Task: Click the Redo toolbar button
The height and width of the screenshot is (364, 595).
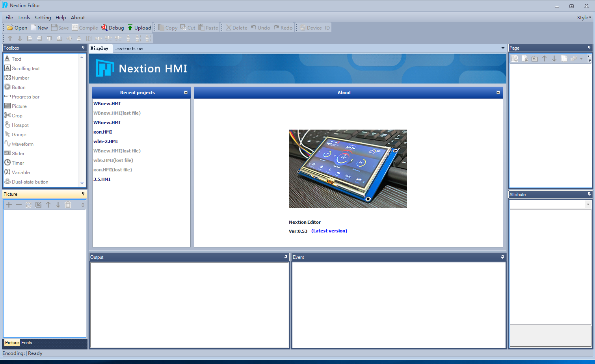Action: [x=283, y=28]
